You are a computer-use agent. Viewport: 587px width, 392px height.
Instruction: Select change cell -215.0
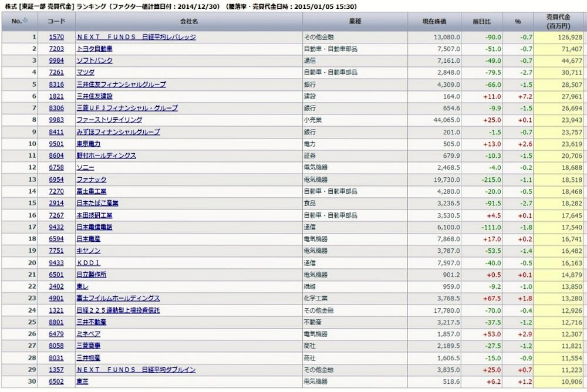coord(482,180)
